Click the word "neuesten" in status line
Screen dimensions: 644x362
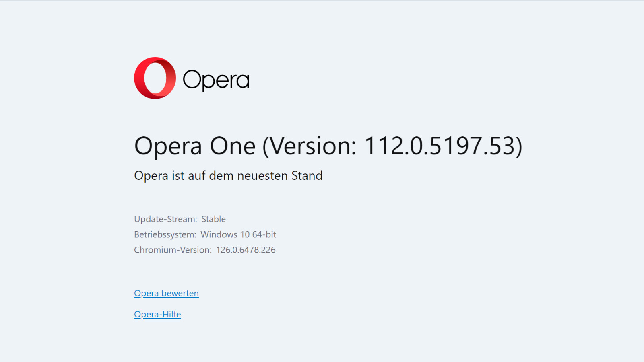pyautogui.click(x=262, y=176)
